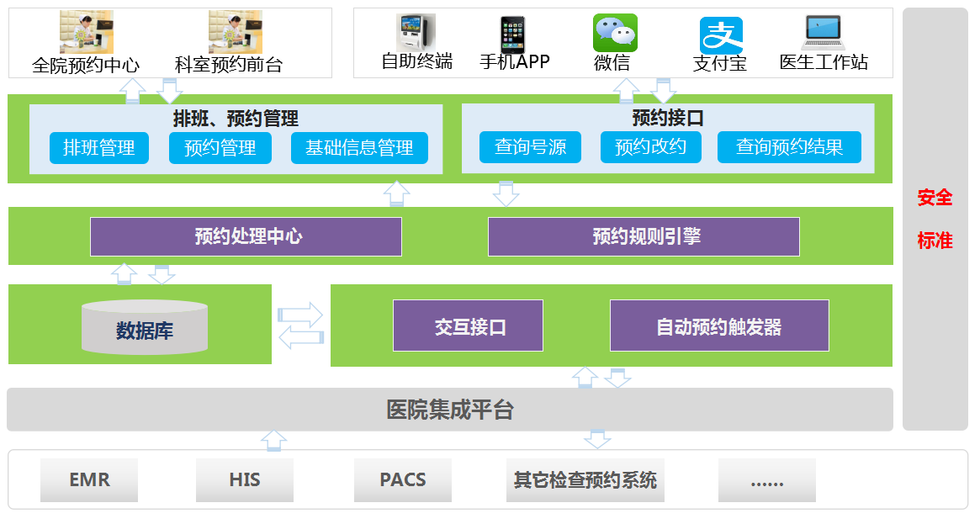Click the 查询号源 button
Screen dimensions: 980x524
(x=530, y=147)
